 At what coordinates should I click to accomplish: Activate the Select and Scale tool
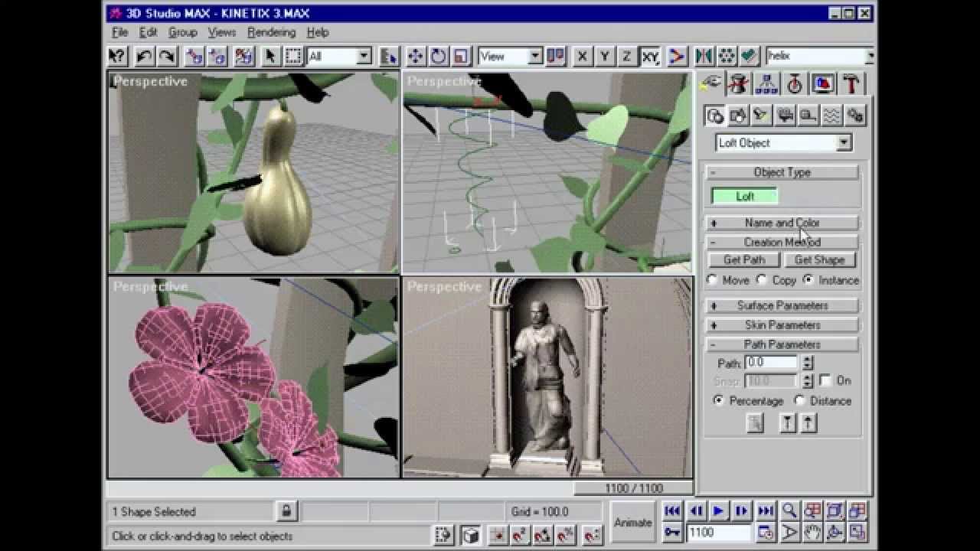460,56
